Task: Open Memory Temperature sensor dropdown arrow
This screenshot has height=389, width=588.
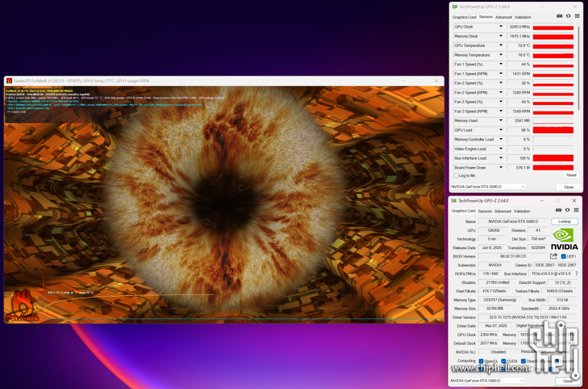Action: coord(501,55)
